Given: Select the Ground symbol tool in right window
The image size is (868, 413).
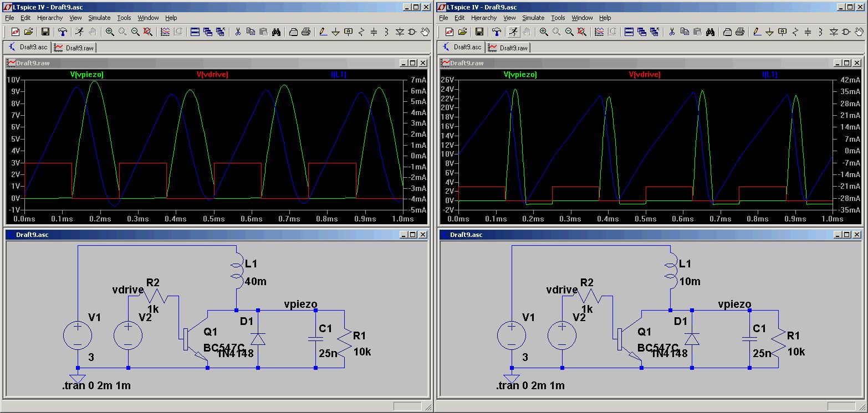Looking at the screenshot, I should click(769, 32).
